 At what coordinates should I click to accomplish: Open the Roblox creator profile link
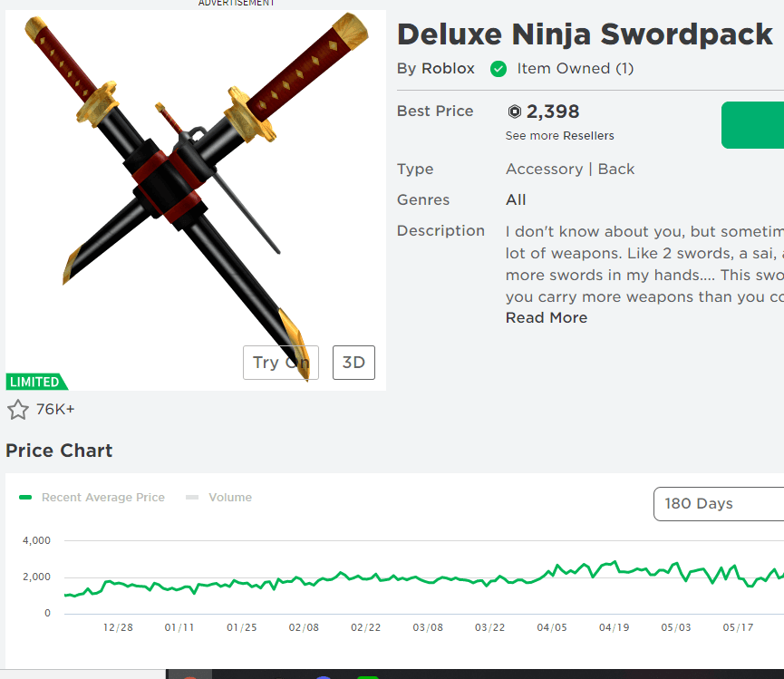[448, 69]
